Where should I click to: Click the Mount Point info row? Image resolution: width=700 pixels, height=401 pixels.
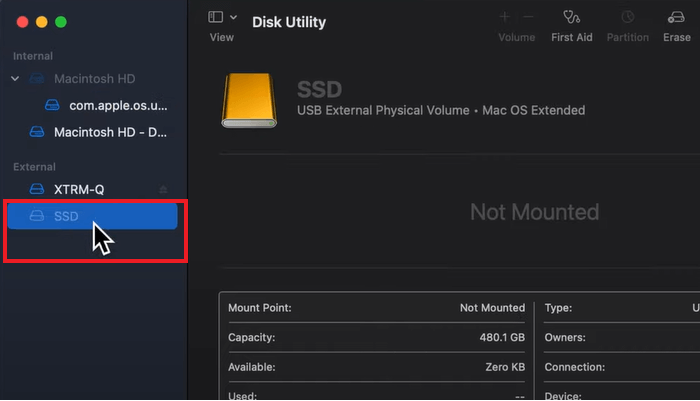coord(376,308)
